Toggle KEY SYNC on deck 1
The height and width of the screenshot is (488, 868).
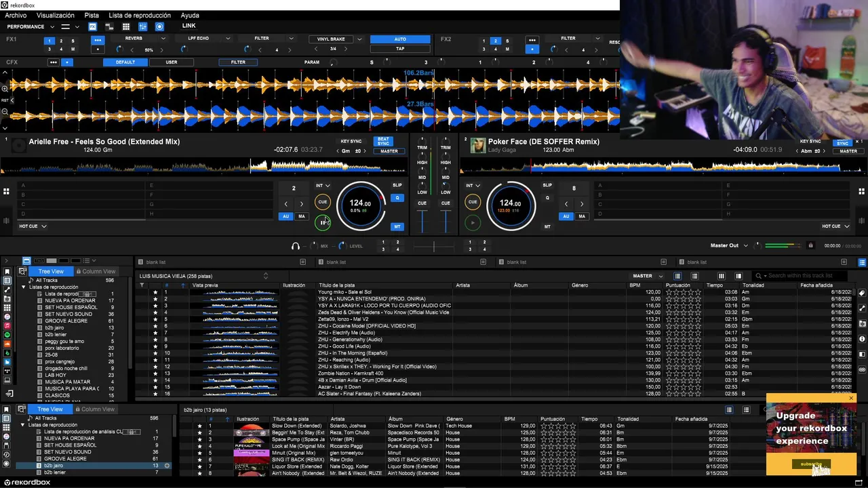(x=351, y=142)
